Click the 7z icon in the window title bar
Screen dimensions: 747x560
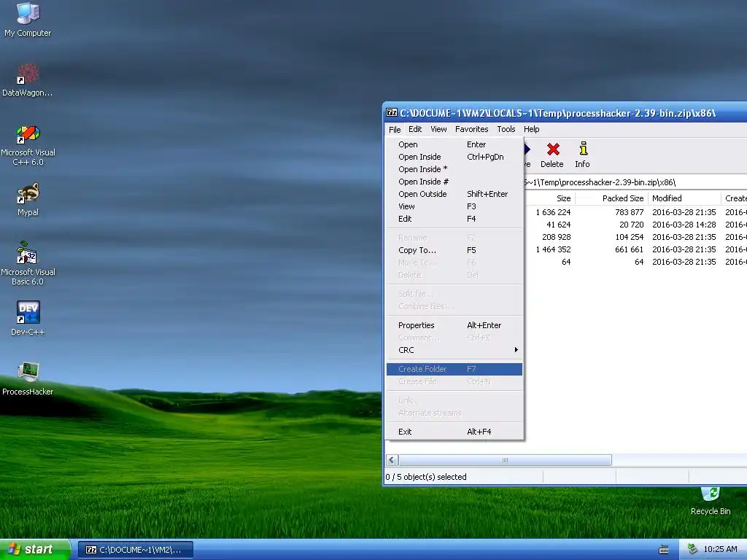point(392,113)
